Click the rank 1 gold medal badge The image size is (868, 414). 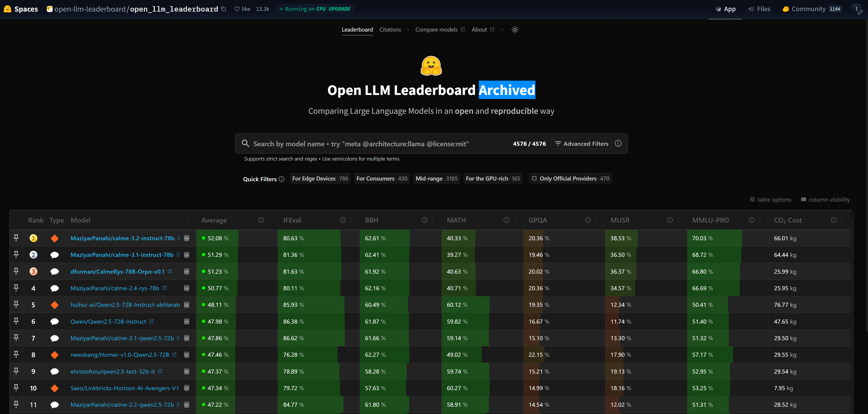(x=33, y=238)
